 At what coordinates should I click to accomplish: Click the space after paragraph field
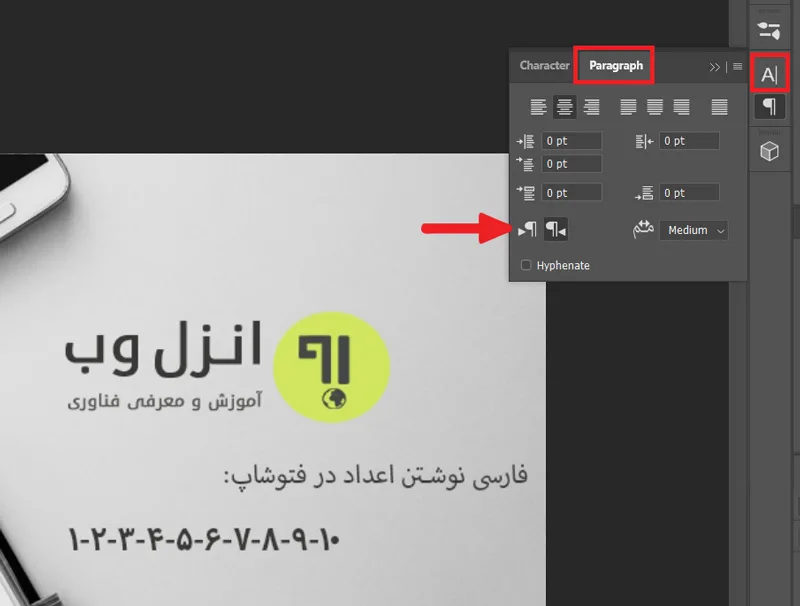point(689,193)
